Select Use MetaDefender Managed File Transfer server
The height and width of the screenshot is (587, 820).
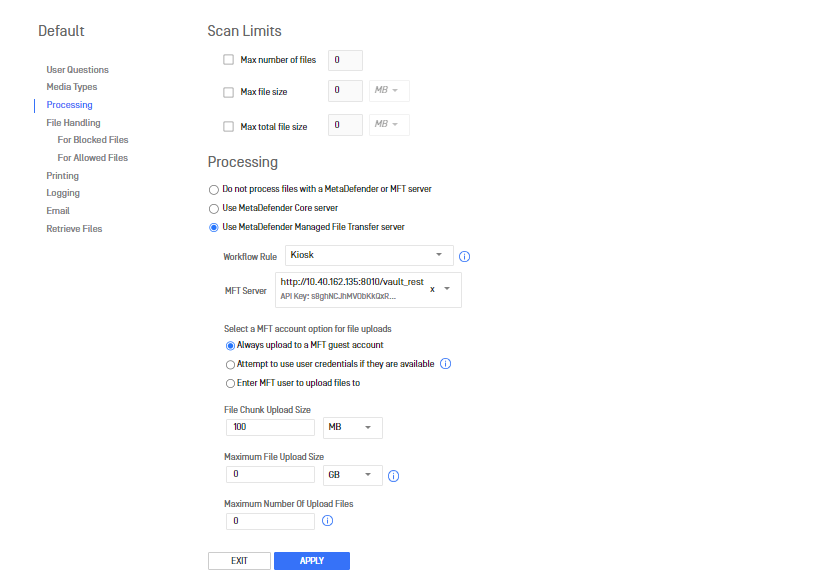point(213,228)
